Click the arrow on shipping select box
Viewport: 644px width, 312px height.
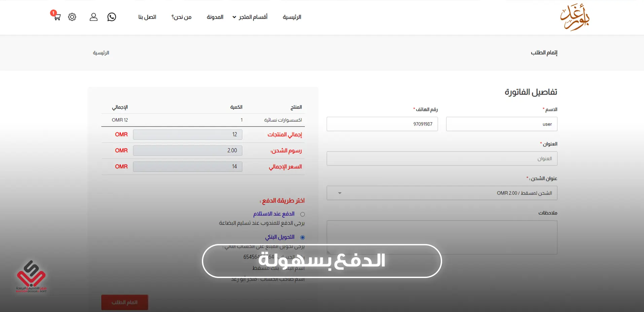point(340,193)
